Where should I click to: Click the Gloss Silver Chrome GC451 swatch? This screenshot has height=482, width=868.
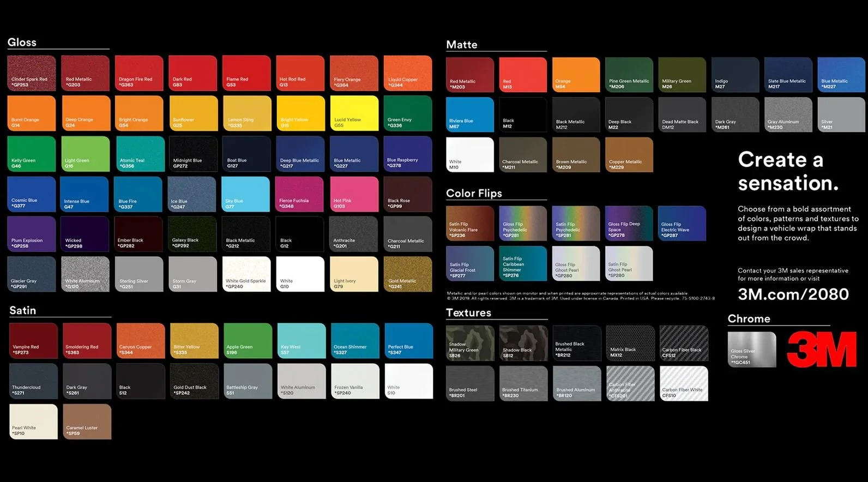pyautogui.click(x=752, y=350)
